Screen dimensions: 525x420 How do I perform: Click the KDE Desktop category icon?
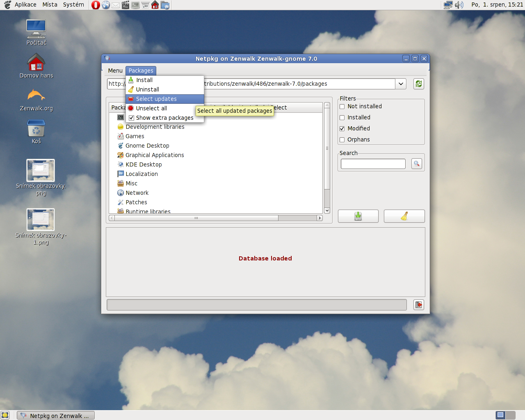(x=121, y=164)
